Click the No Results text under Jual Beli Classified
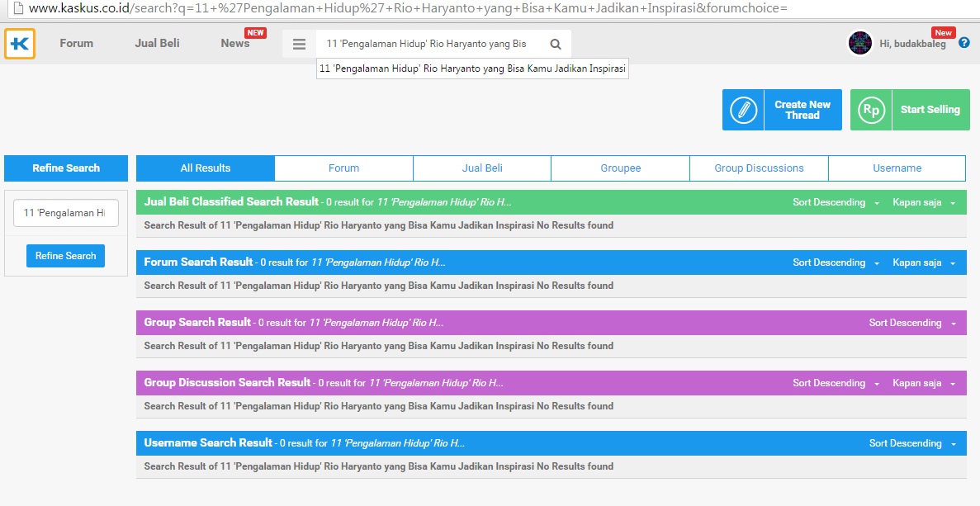The image size is (980, 506). pos(379,225)
